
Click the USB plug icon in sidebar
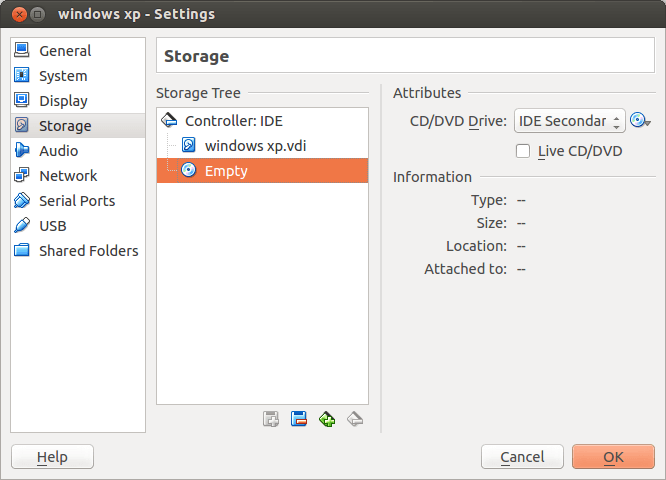[22, 225]
